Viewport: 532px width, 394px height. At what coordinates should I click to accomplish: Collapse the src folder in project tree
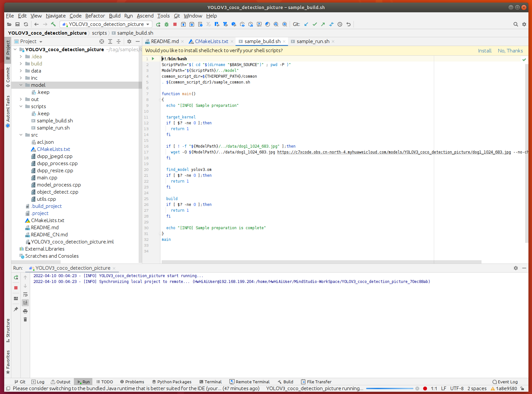coord(21,135)
